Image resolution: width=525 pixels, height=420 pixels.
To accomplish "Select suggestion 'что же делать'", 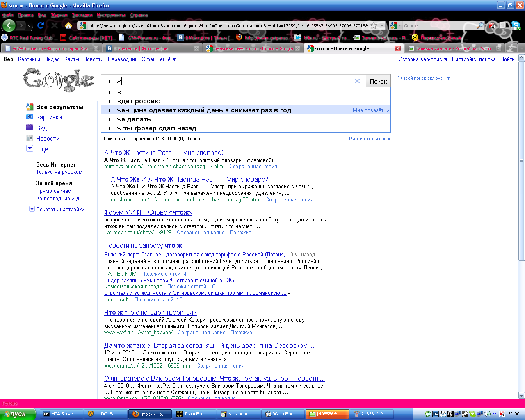I will [x=246, y=119].
